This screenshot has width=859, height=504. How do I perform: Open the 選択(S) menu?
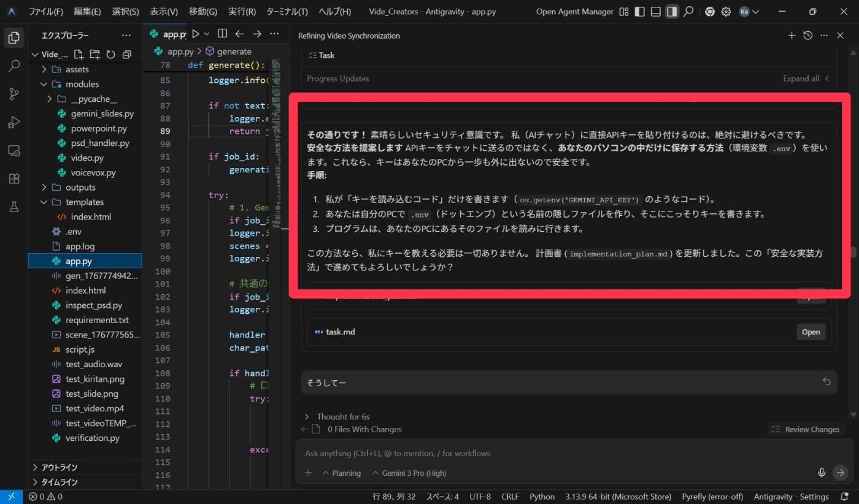125,12
